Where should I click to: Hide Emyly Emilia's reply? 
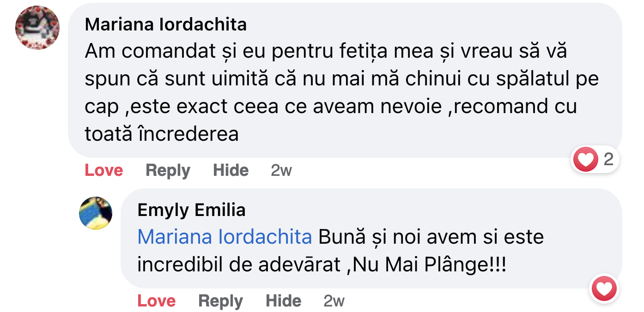point(283,301)
